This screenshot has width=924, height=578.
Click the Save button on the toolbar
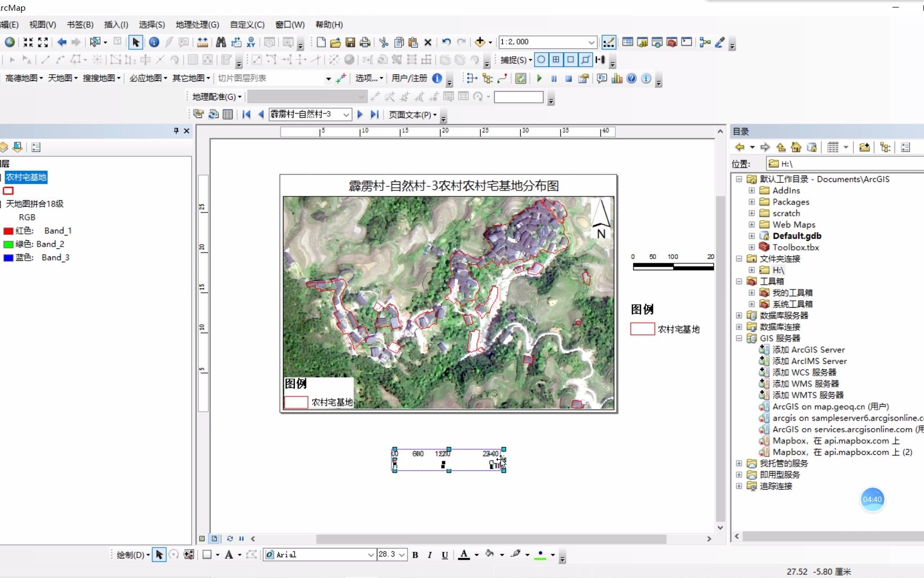(351, 42)
